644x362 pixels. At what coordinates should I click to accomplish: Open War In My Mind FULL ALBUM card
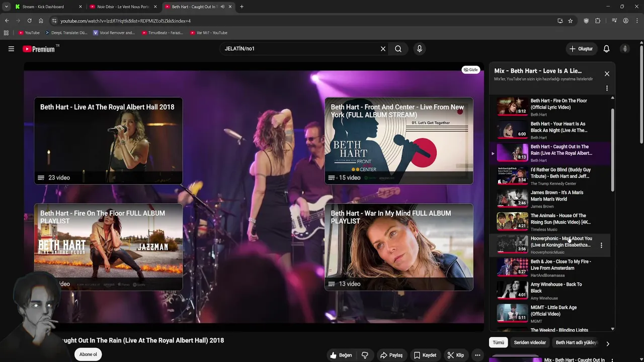coord(399,247)
